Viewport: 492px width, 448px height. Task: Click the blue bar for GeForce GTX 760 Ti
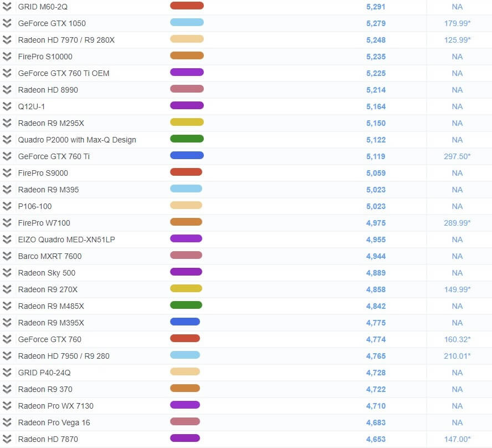187,155
